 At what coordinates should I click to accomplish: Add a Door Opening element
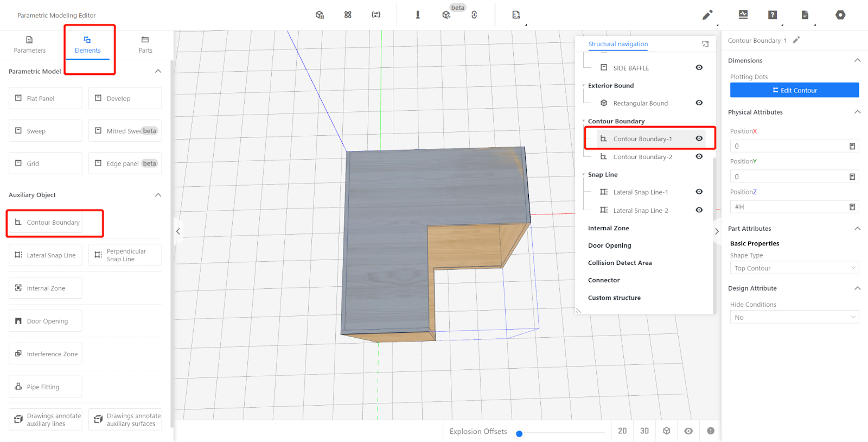[x=46, y=321]
